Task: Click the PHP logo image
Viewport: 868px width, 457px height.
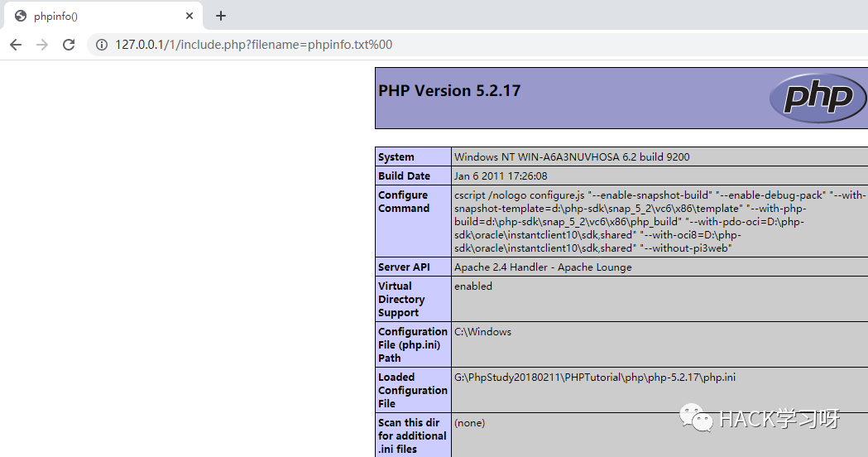Action: (x=818, y=98)
